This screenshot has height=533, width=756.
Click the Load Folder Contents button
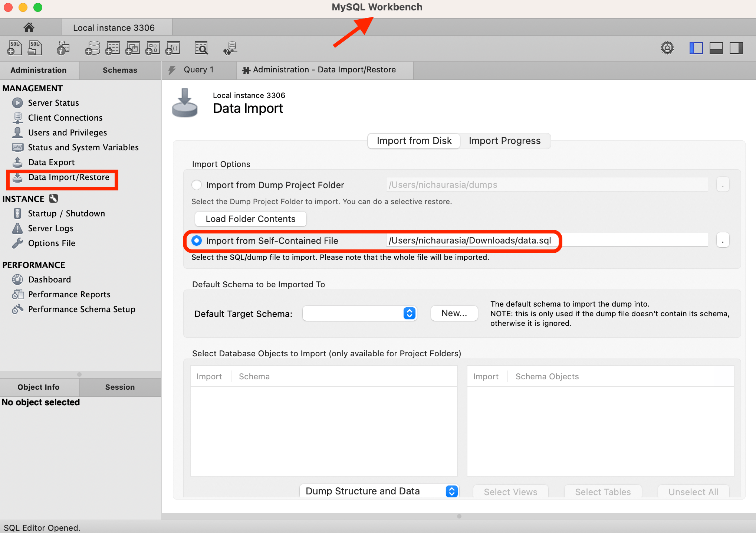[x=250, y=219]
